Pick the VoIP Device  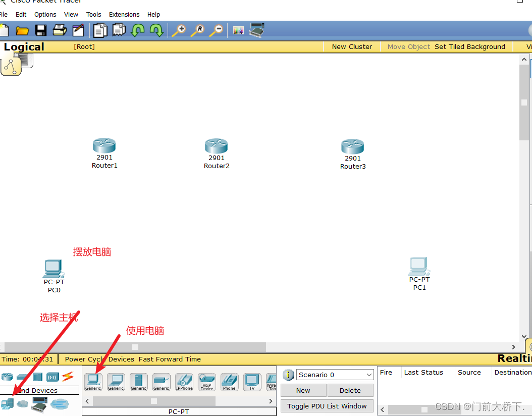[x=206, y=382]
